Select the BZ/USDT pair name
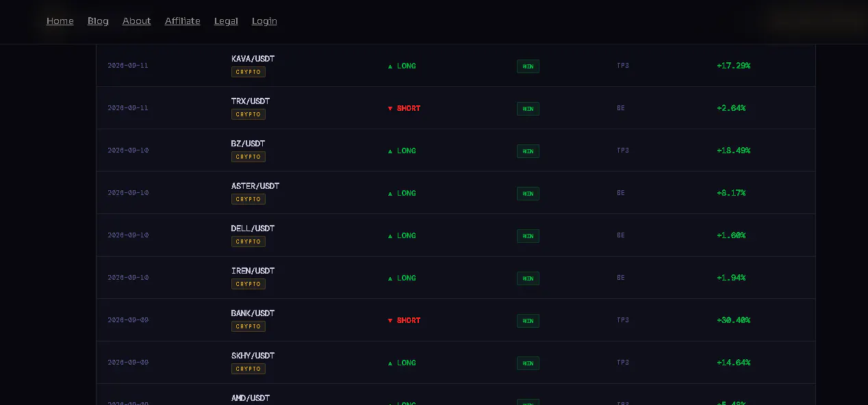Screen dimensions: 868x405 tap(248, 144)
